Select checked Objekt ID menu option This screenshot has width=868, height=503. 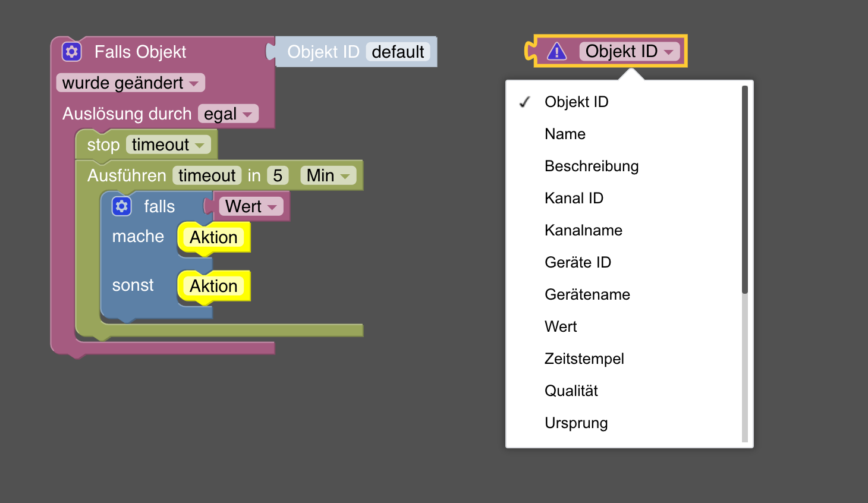pos(576,102)
